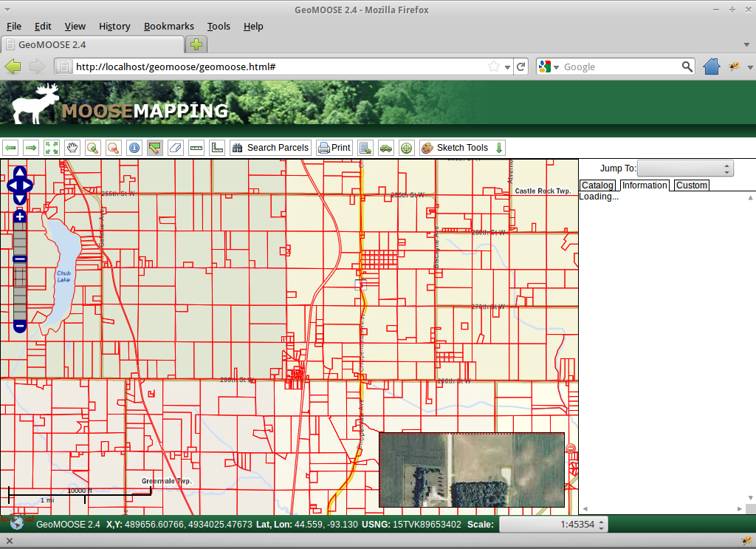The image size is (756, 549).
Task: Zoom to full extent with the four-arrows tool
Action: [x=52, y=148]
